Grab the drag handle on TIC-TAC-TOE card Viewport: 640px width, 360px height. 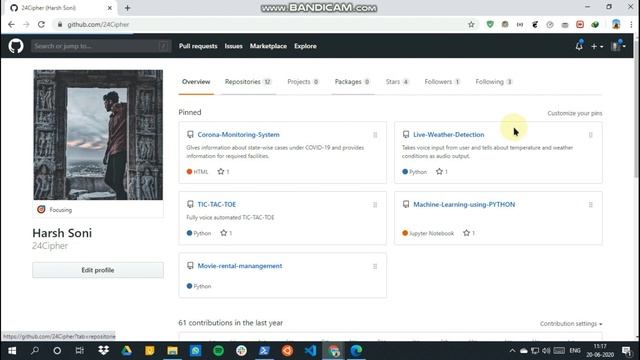(375, 204)
